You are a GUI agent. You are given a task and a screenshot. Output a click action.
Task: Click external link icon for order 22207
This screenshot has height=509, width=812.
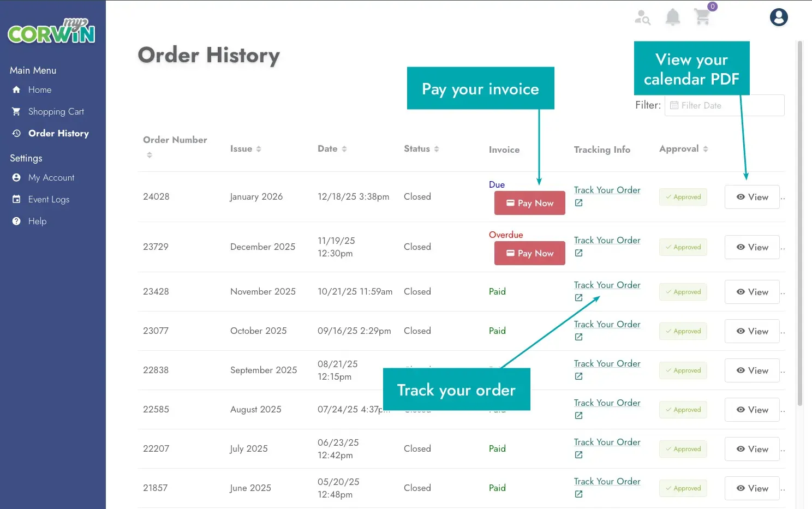tap(579, 455)
